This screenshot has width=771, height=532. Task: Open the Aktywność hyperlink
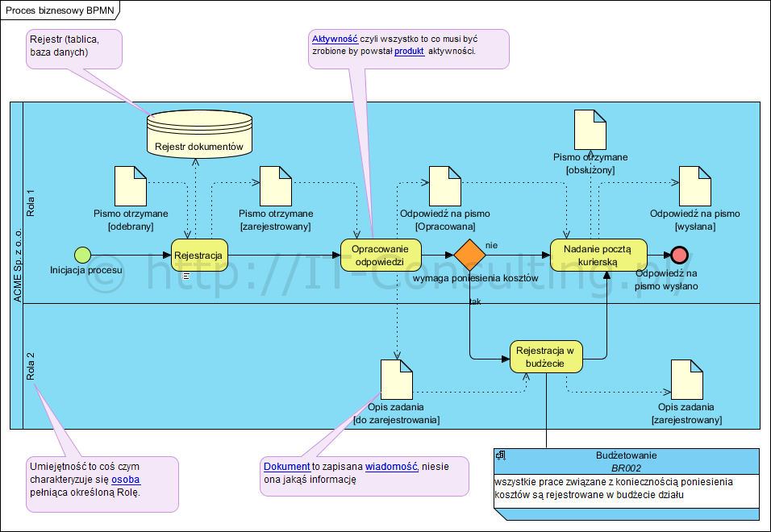(x=335, y=39)
